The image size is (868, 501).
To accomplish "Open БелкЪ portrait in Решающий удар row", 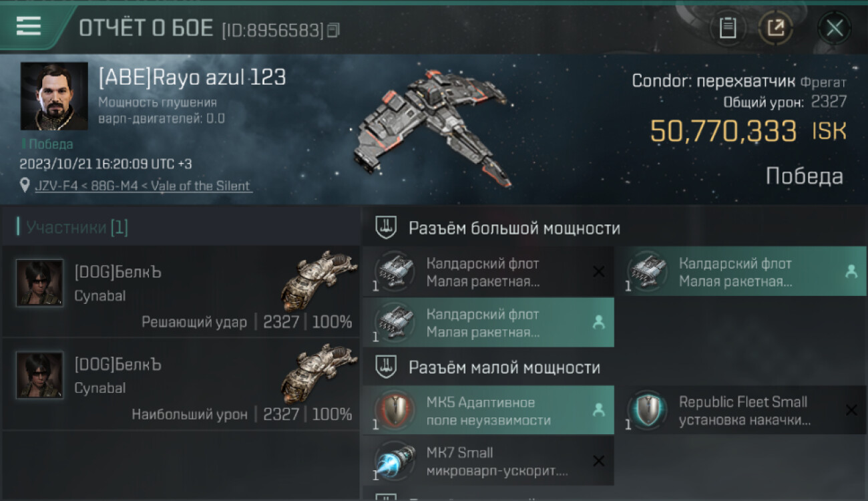I will (40, 283).
